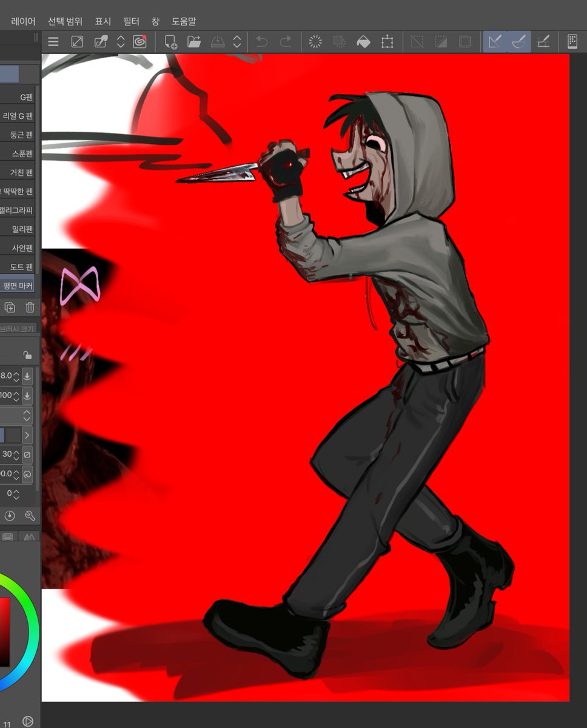The height and width of the screenshot is (728, 587).
Task: Adjust the stepper arrows beside the 0 value
Action: [16, 494]
